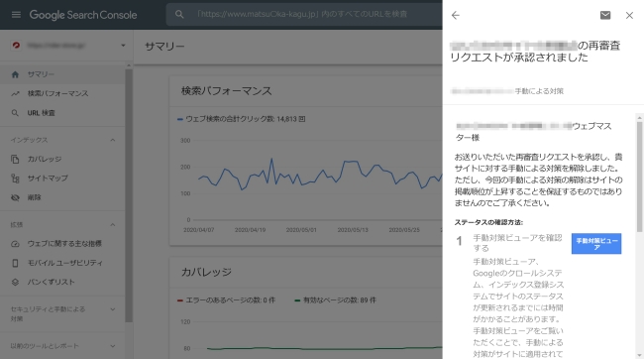Click the panel scrollbar up arrow
This screenshot has height=359, width=644.
[x=639, y=118]
